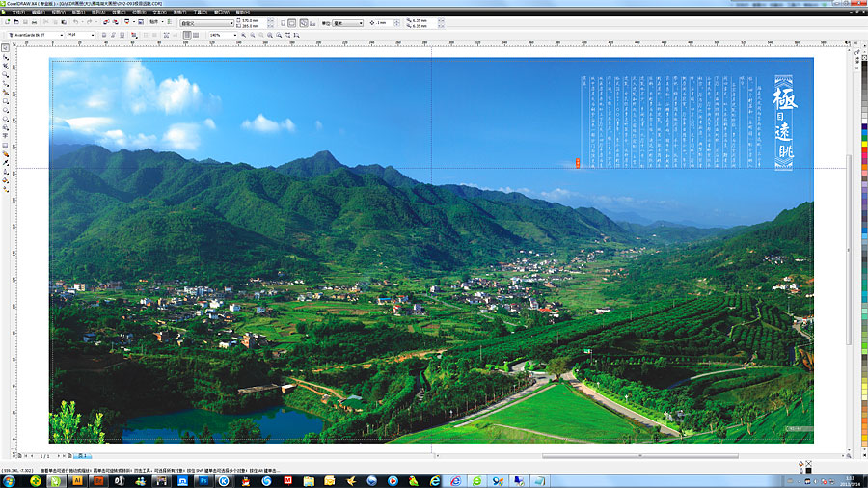
Task: Open Adobe Illustrator from the taskbar
Action: click(x=75, y=479)
